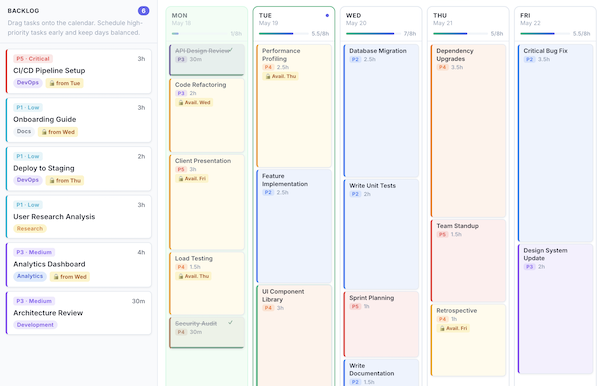Click the P4 badge on Dependency Upgrades
The image size is (600, 386).
point(442,67)
